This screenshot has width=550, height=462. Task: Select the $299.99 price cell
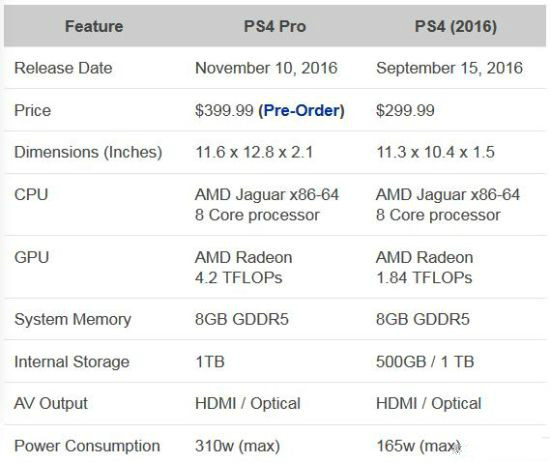click(x=405, y=111)
